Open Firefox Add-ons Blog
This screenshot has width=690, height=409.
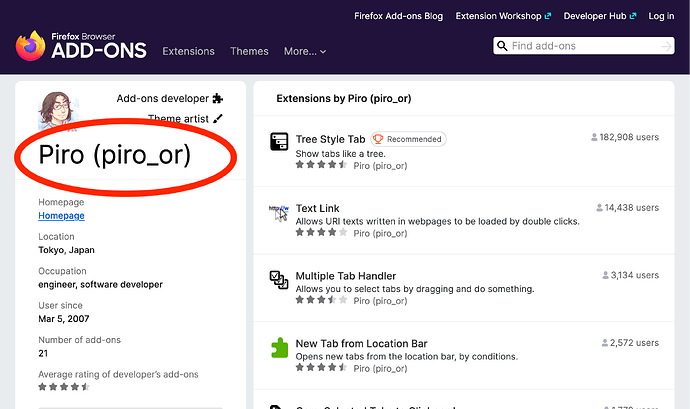tap(399, 16)
